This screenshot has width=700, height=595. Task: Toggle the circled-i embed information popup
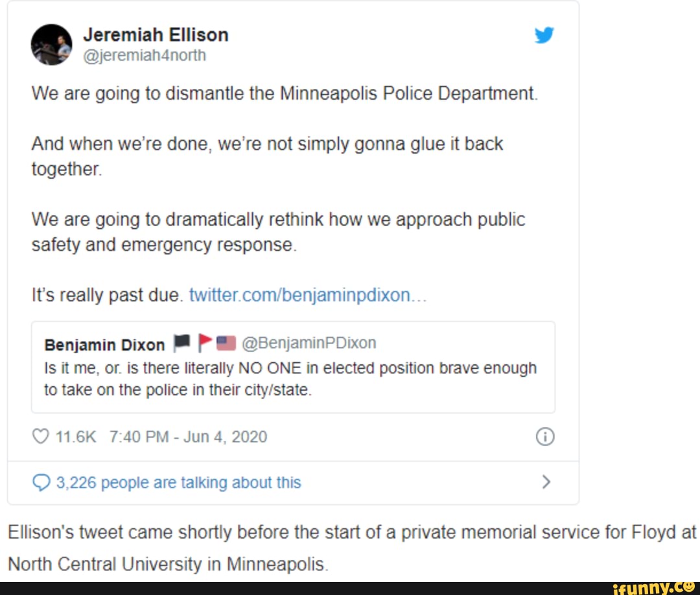pyautogui.click(x=545, y=437)
